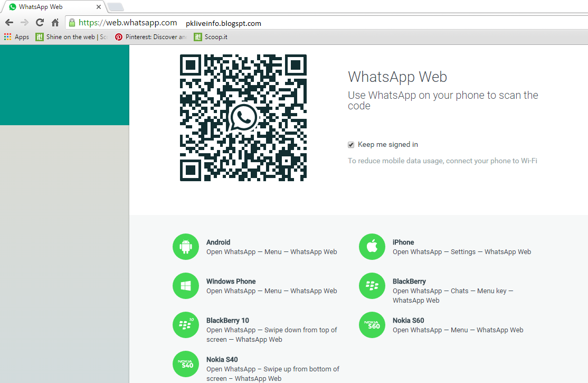The image size is (588, 383).
Task: Click the Shine on the web bookmark icon
Action: tap(40, 37)
